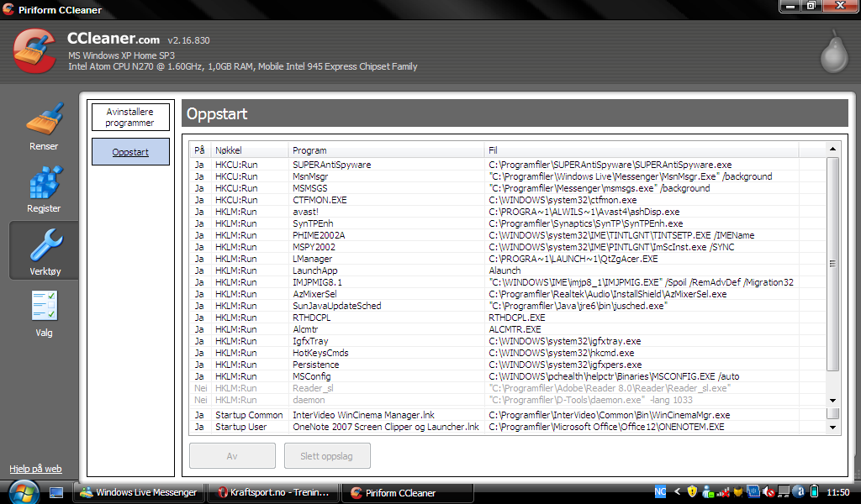
Task: Open the SUPERAntiSpyware bug tray icon
Action: [738, 492]
